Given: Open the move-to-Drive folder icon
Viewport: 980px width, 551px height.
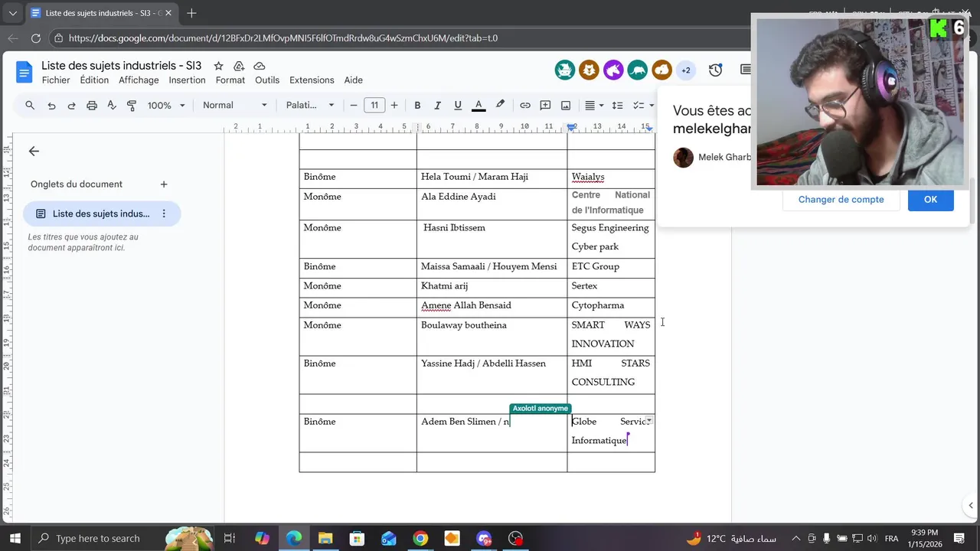Looking at the screenshot, I should (x=239, y=66).
